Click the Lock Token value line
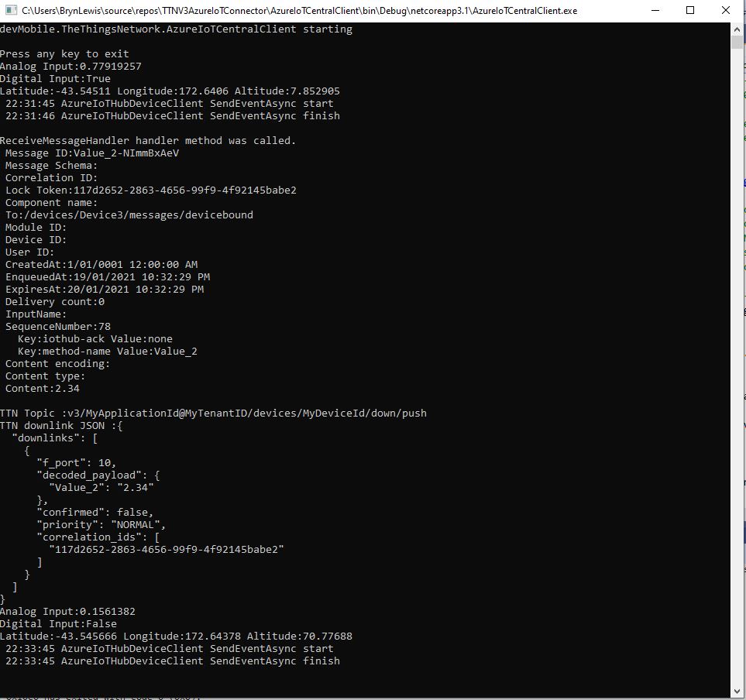The image size is (746, 700). point(150,190)
